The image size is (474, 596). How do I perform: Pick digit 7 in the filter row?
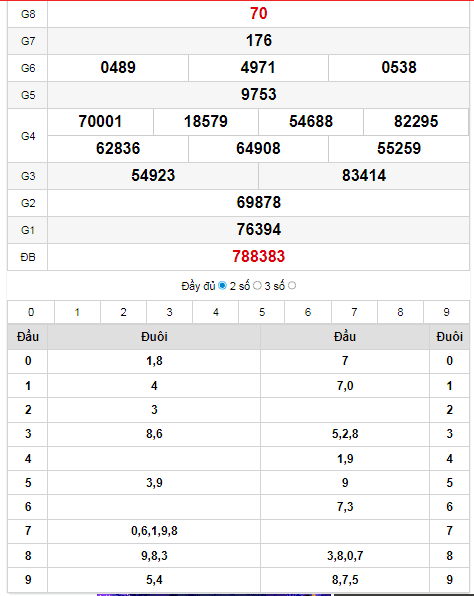pos(354,312)
